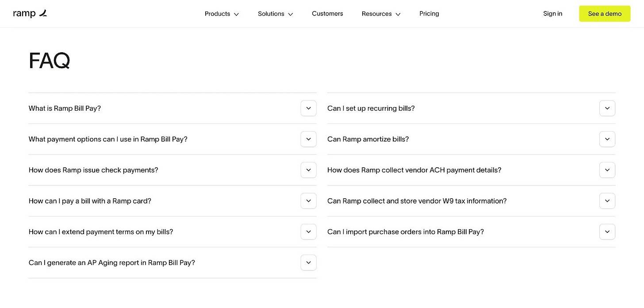Go to the Customers page
The height and width of the screenshot is (308, 644).
coord(327,14)
